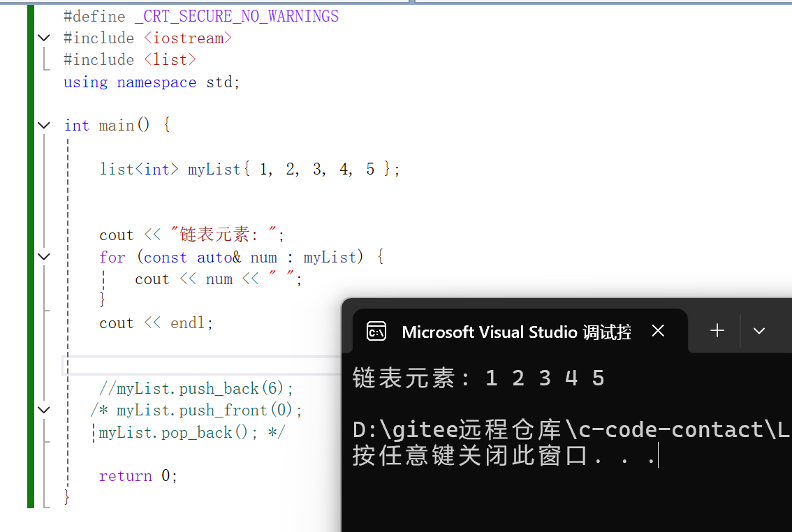The image size is (792, 532).
Task: Click the "链表元素: " string literal
Action: click(223, 235)
